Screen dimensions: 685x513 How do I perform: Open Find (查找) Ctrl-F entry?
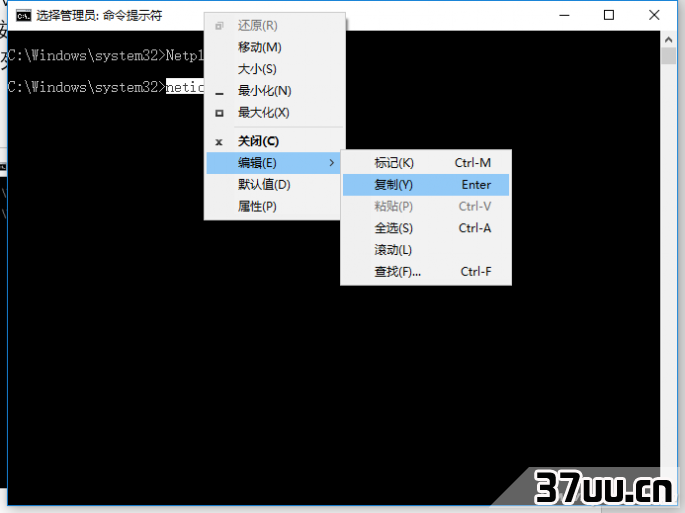(x=426, y=272)
